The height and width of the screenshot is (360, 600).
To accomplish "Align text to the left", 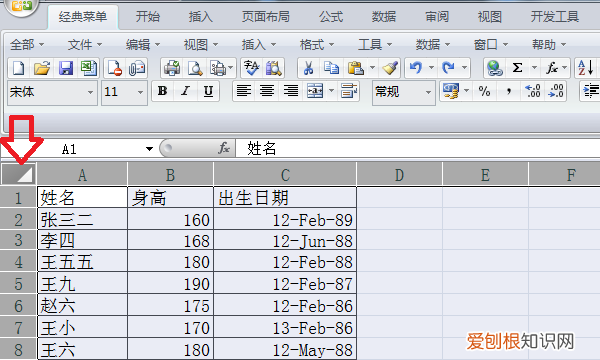I will (x=244, y=91).
